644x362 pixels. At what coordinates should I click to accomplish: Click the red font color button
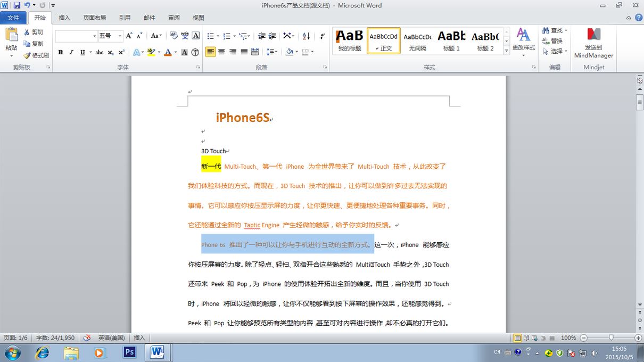tap(168, 52)
